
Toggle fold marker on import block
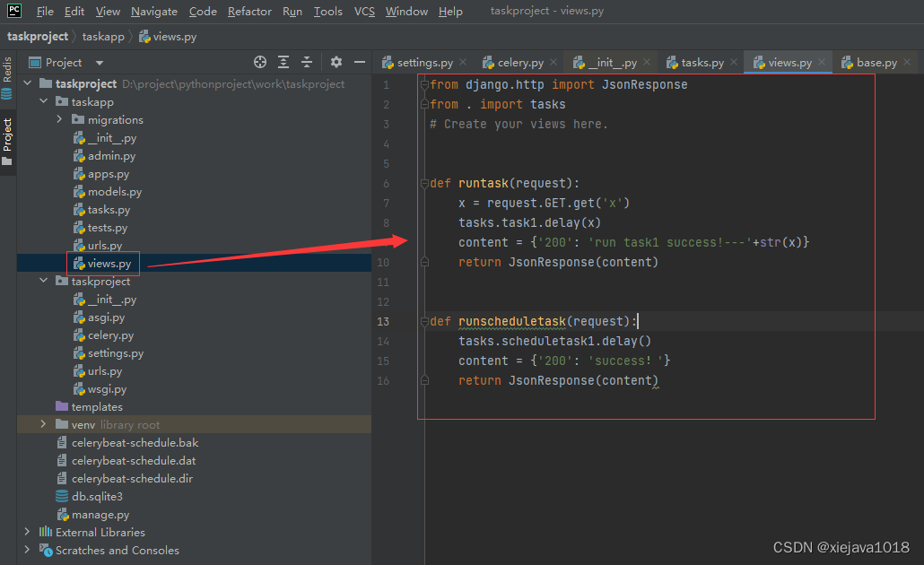[424, 84]
